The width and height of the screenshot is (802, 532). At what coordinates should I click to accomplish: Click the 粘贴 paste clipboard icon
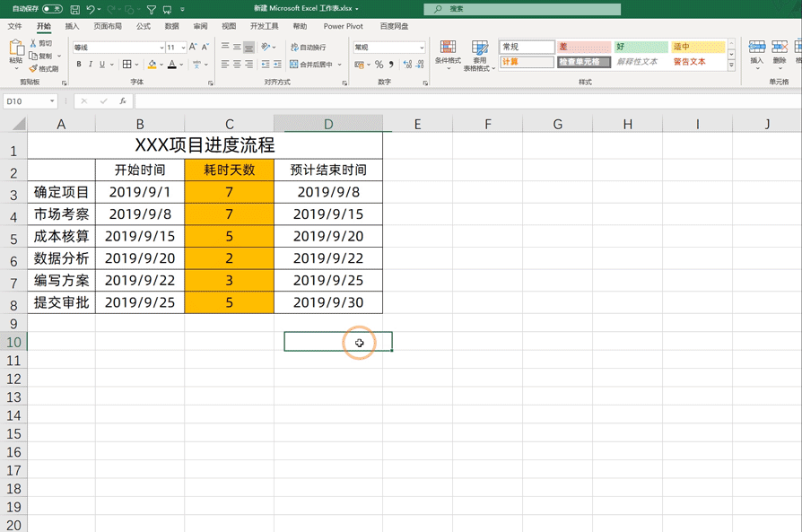click(16, 48)
